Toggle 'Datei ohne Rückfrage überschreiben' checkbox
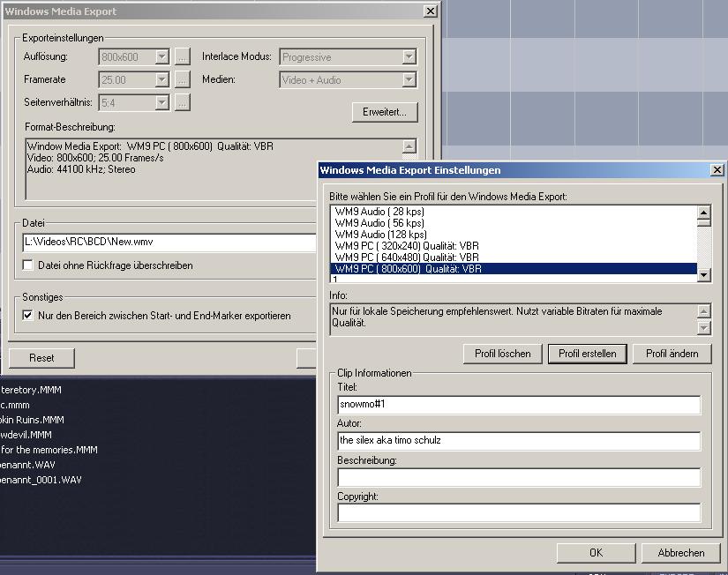 pos(28,265)
